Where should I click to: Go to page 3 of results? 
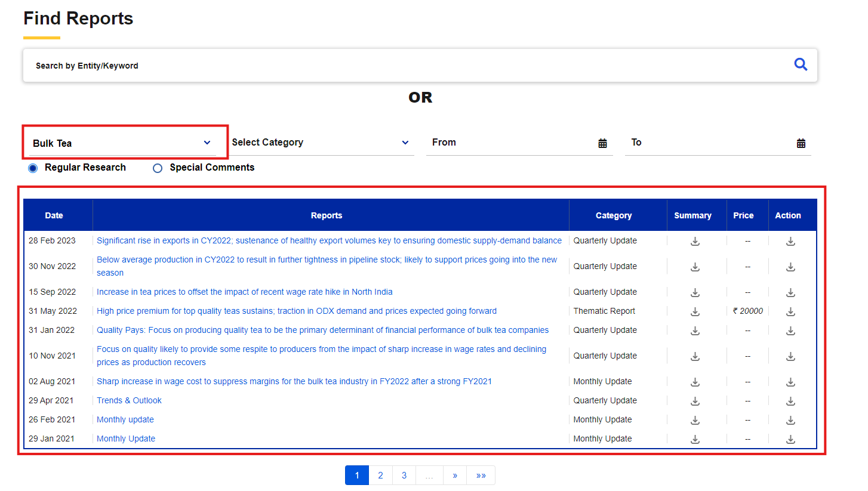click(404, 475)
